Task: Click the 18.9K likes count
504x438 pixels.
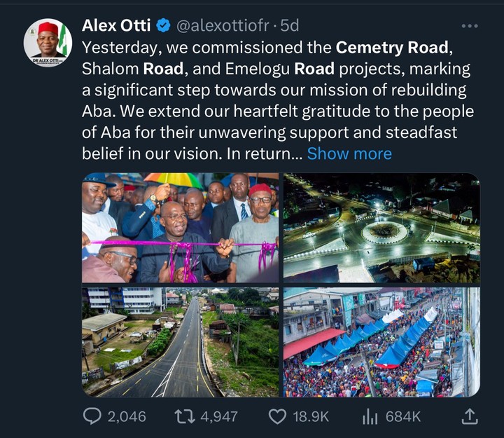Action: pyautogui.click(x=311, y=416)
